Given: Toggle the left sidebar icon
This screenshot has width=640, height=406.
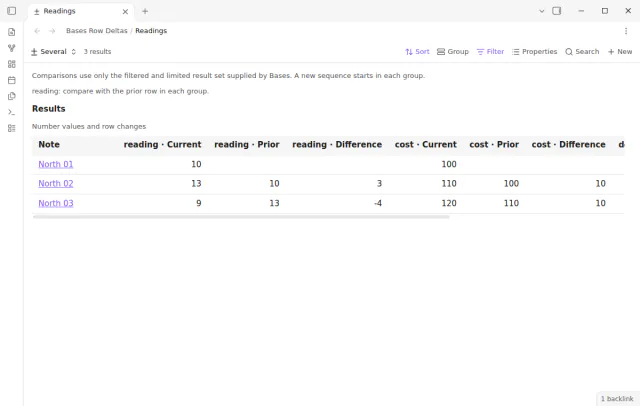Looking at the screenshot, I should coord(11,11).
